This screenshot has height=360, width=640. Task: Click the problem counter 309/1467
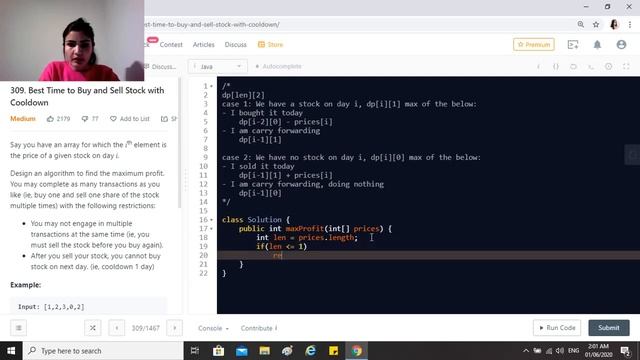(145, 328)
